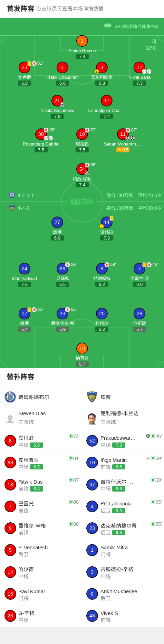164x644 pixels.
Task: Select substitute Prakadeswaran number 52 row
Action: (123, 441)
